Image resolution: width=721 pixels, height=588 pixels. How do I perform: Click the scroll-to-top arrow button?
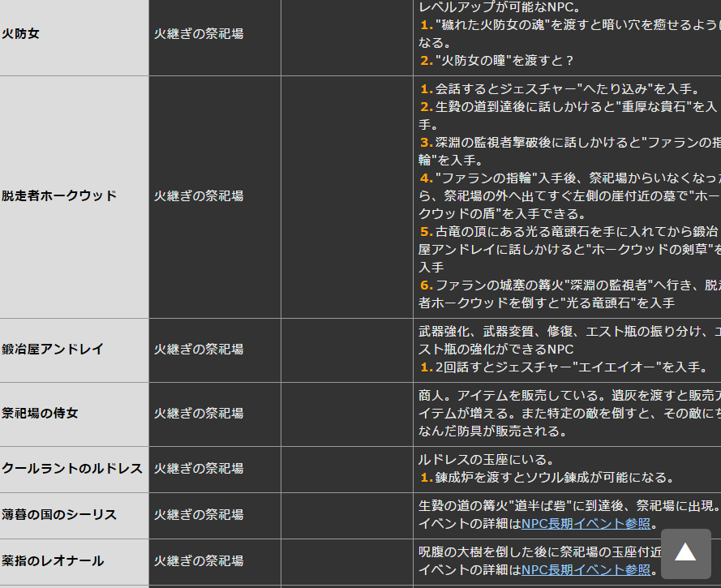coord(685,553)
